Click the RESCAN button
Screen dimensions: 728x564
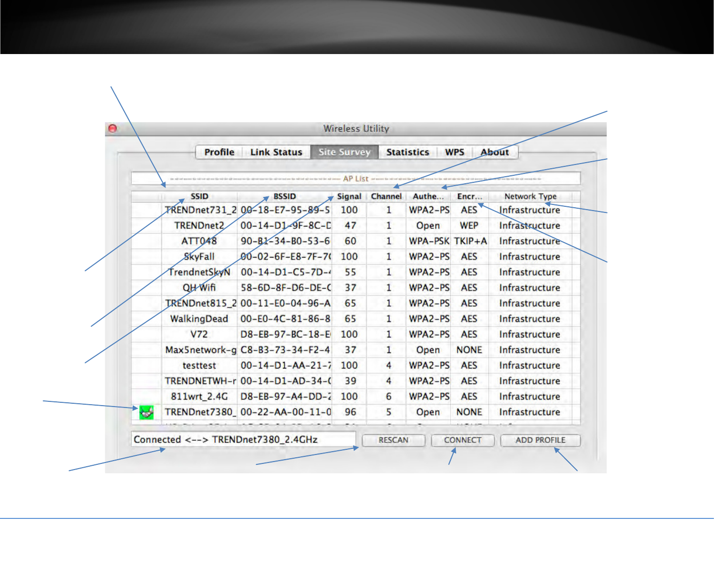(x=394, y=440)
